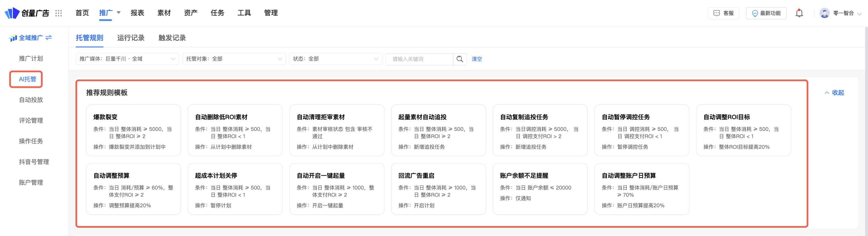Click the 创量广告 logo
The image size is (868, 236).
click(x=27, y=13)
